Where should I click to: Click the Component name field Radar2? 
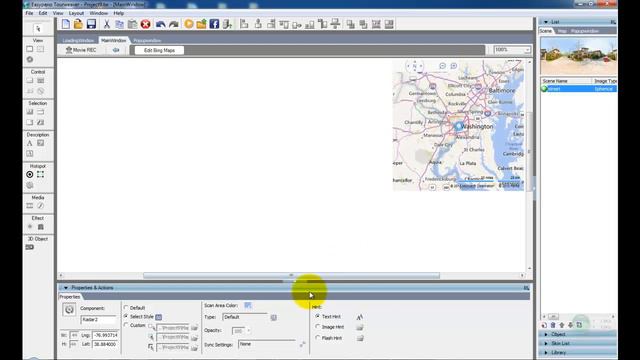[99, 320]
